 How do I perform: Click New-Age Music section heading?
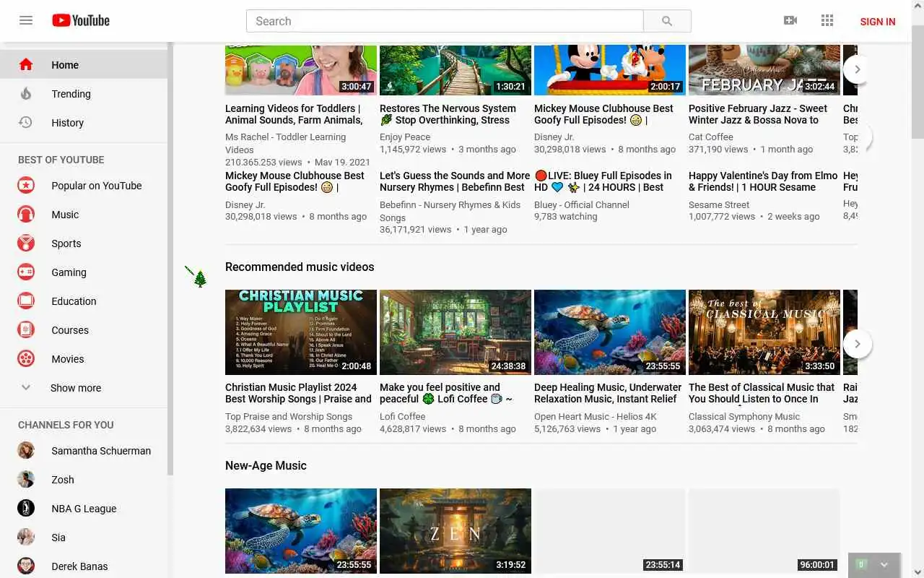click(266, 465)
